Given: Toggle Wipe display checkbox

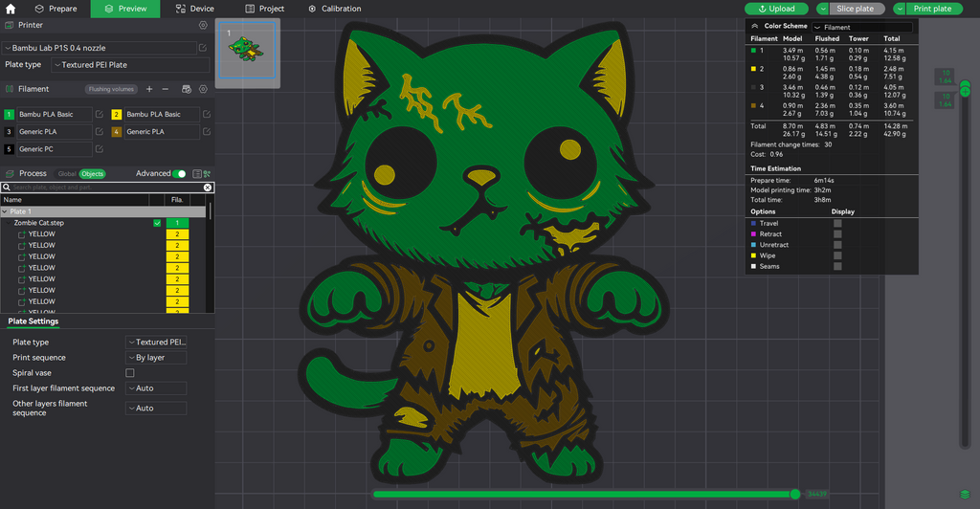Looking at the screenshot, I should (x=837, y=255).
